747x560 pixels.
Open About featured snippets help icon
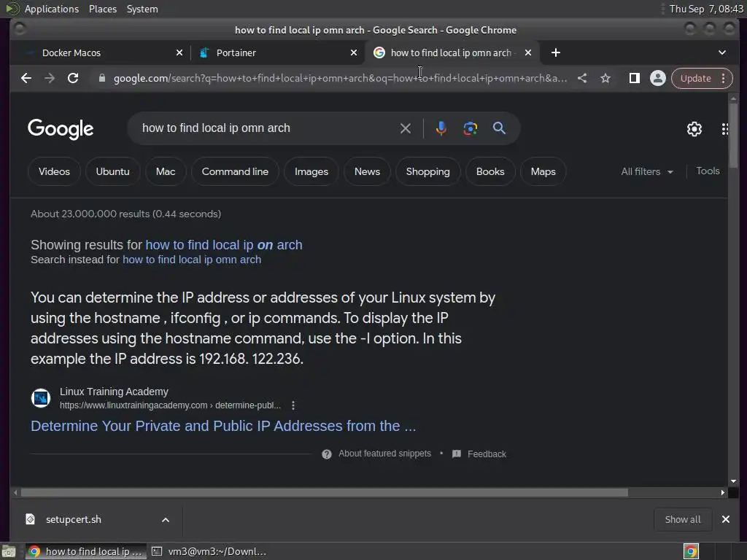(x=327, y=454)
